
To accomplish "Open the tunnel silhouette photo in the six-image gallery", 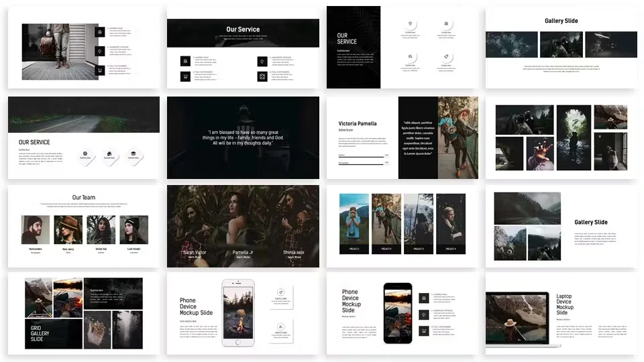I will (574, 137).
